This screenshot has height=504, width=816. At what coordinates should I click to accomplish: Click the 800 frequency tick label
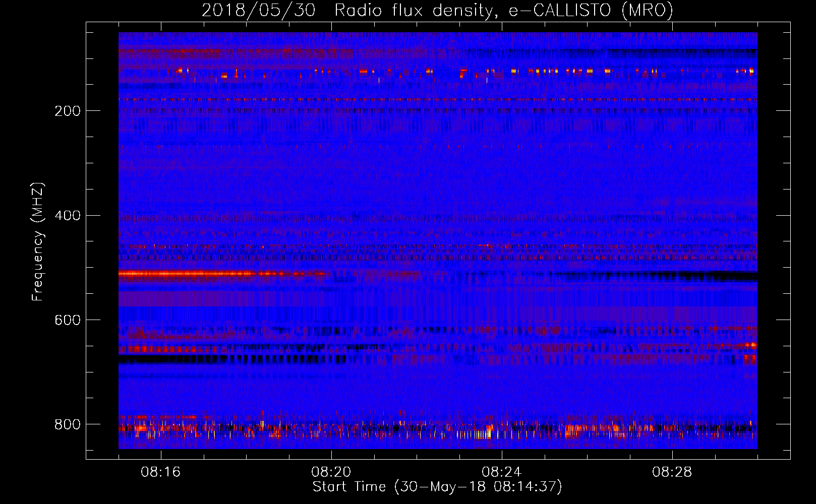click(x=67, y=424)
